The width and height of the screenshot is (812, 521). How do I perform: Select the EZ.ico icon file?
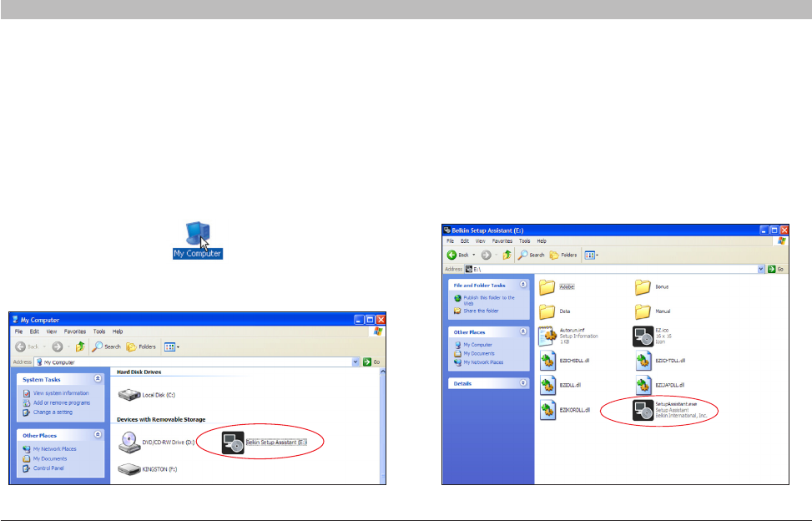[x=653, y=336]
